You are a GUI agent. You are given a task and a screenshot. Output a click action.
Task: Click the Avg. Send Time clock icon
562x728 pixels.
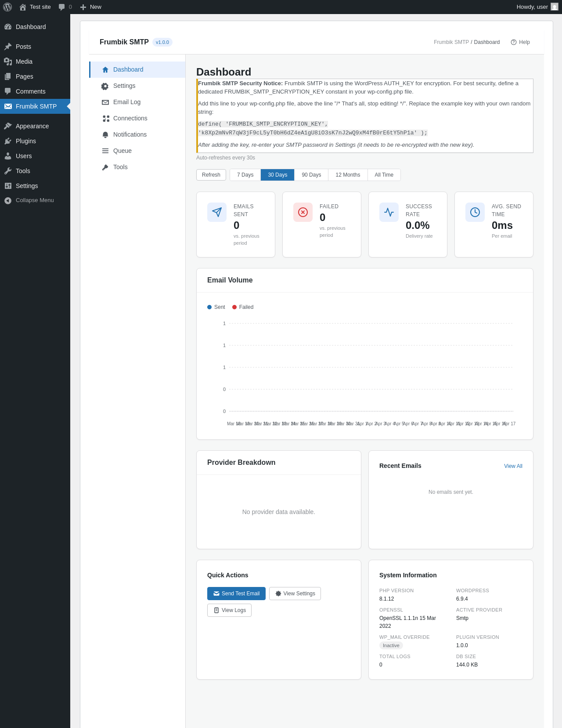coord(475,212)
